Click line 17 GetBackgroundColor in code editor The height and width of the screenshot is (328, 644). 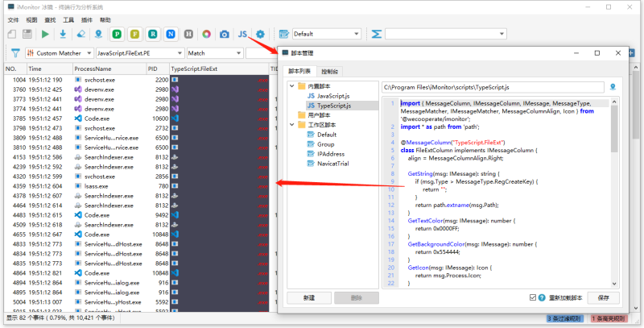pyautogui.click(x=473, y=244)
